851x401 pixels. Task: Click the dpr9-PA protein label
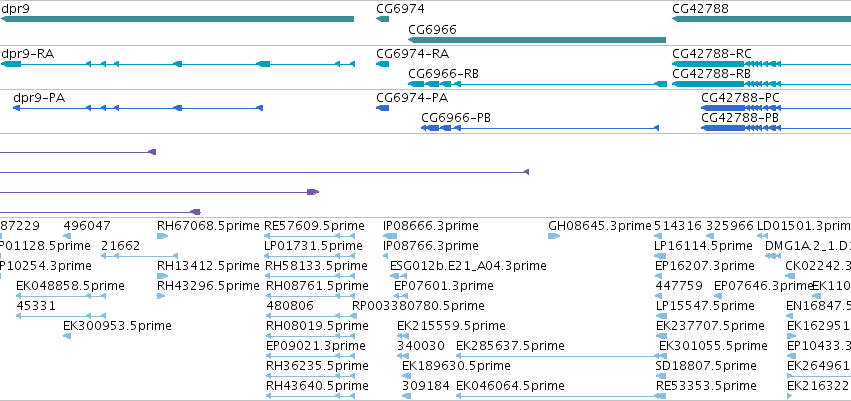[39, 98]
